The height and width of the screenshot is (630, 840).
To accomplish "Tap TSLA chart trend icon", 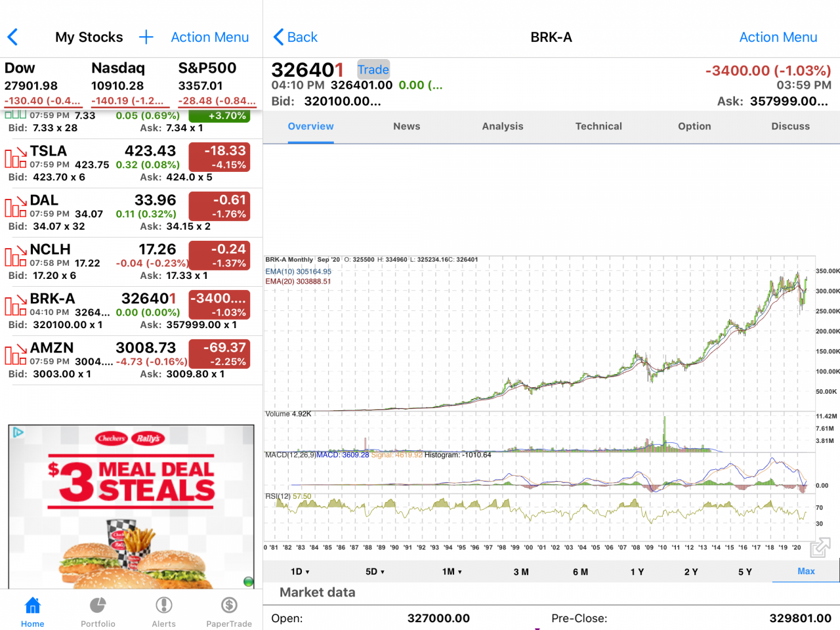I will click(x=16, y=157).
